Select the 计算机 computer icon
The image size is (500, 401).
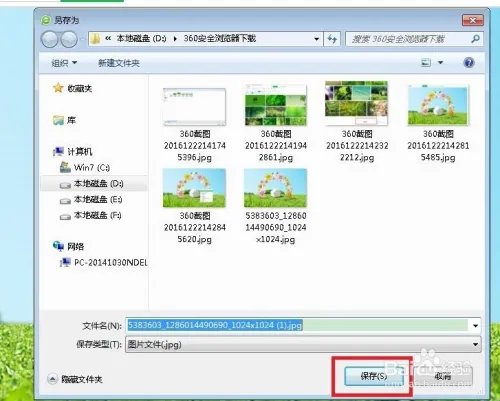pos(58,152)
